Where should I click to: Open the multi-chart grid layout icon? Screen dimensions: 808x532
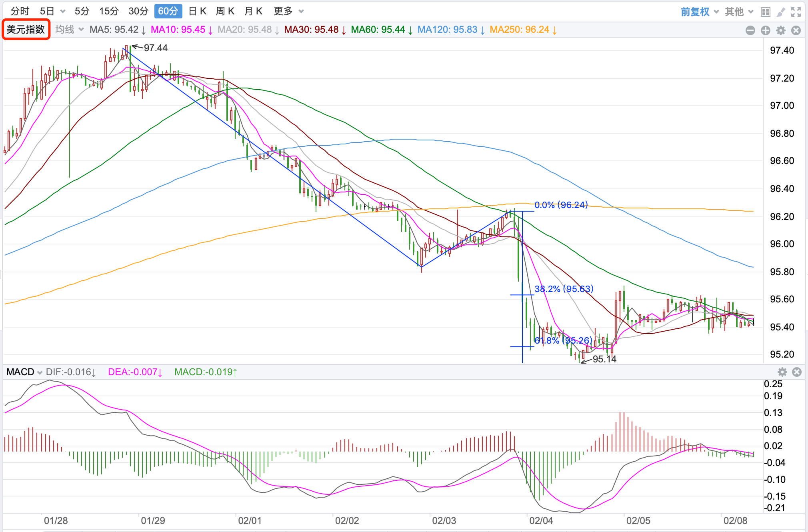pos(765,12)
